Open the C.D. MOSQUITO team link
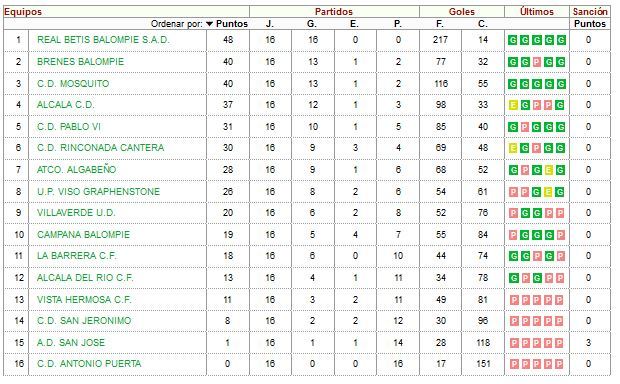 pos(73,84)
